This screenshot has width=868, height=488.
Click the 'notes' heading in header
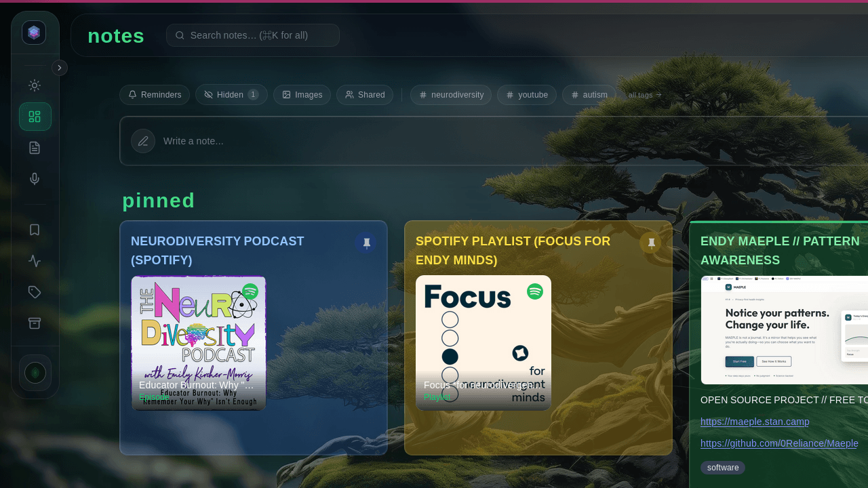[x=116, y=35]
